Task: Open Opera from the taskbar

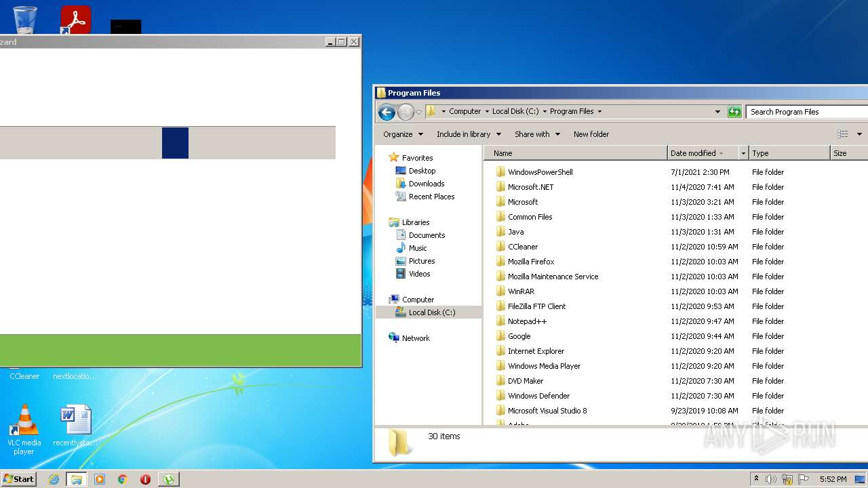Action: point(145,479)
